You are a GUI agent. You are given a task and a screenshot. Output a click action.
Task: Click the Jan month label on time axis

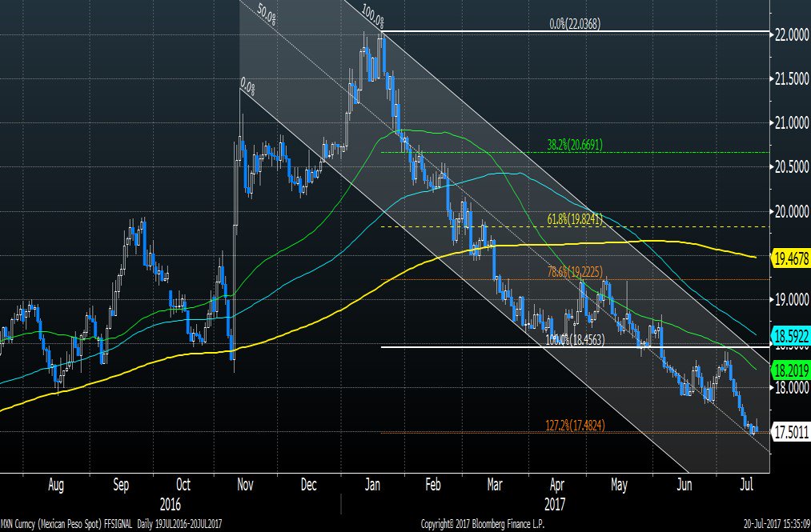(x=372, y=485)
